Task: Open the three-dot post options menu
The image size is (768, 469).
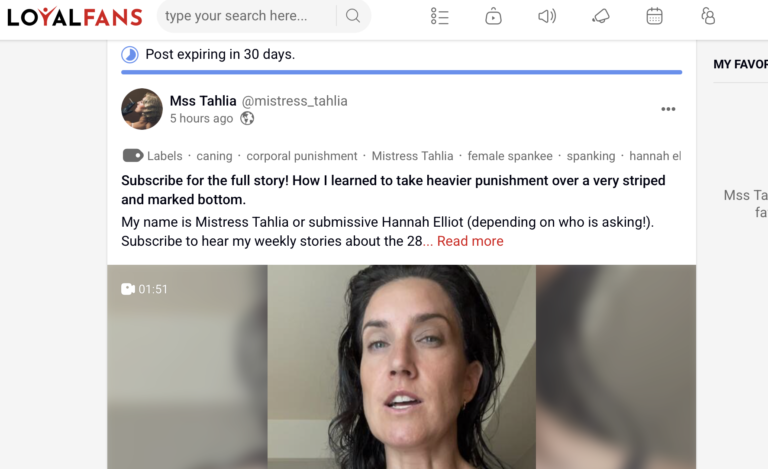Action: [x=668, y=109]
